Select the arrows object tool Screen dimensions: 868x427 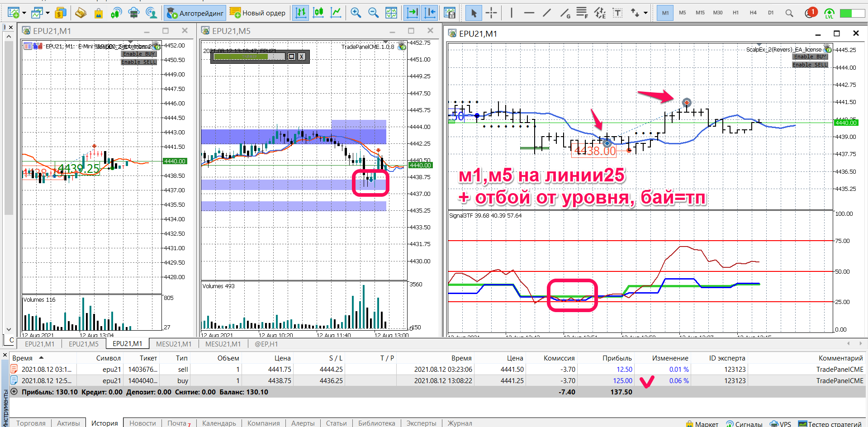tap(635, 13)
